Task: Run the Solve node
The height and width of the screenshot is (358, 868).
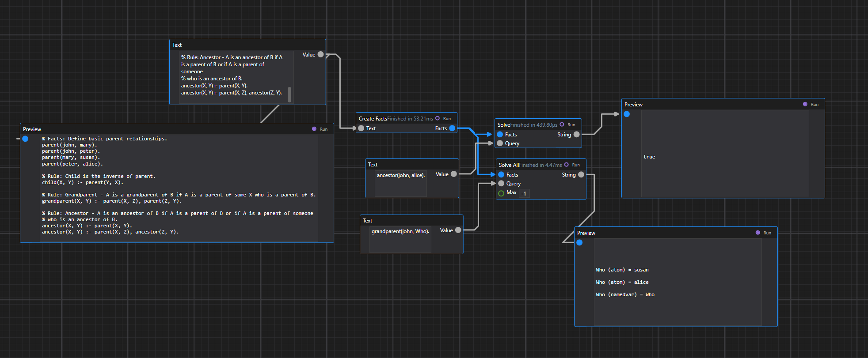Action: pyautogui.click(x=571, y=125)
